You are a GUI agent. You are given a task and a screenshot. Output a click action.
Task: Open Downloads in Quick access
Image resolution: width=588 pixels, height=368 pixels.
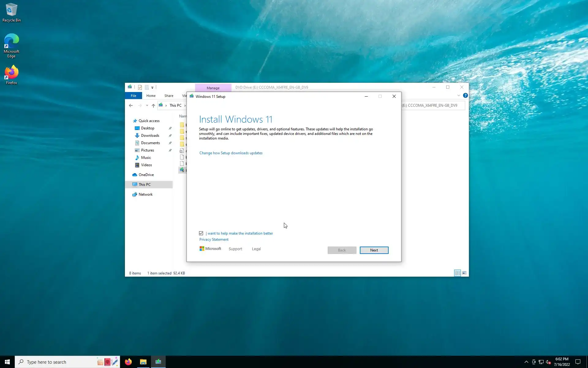(x=150, y=136)
